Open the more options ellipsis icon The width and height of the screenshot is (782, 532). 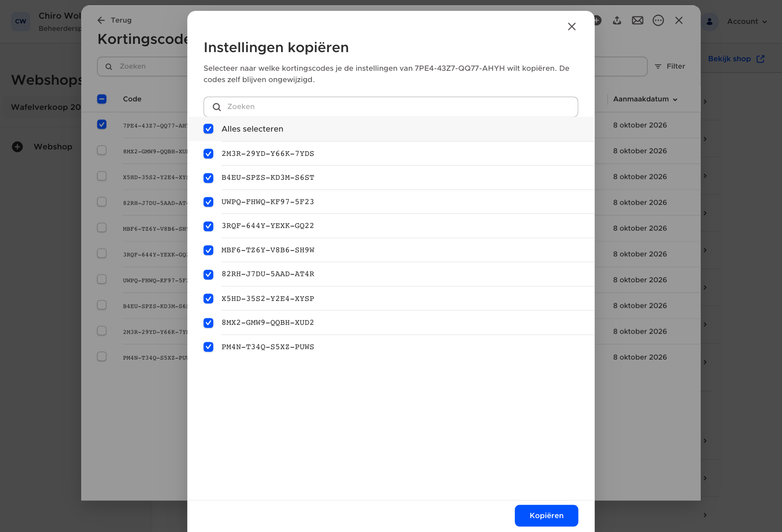click(658, 20)
